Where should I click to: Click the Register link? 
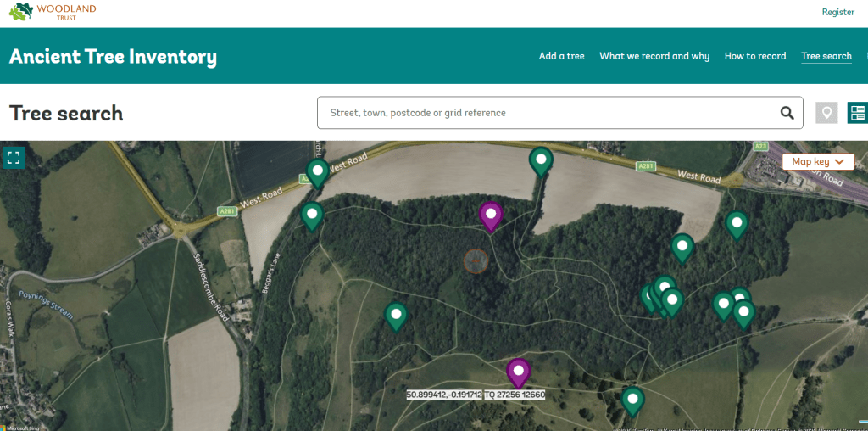pyautogui.click(x=837, y=12)
